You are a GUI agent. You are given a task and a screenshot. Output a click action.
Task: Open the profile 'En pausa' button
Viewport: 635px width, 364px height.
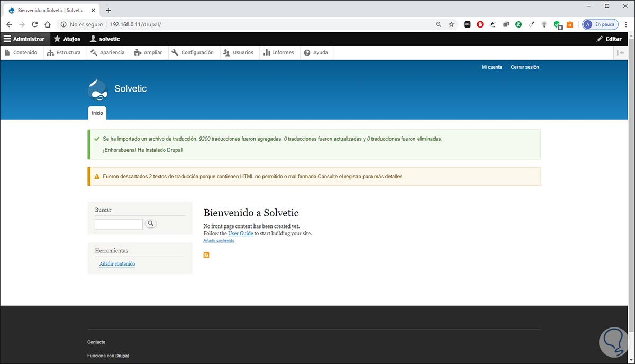coord(600,24)
